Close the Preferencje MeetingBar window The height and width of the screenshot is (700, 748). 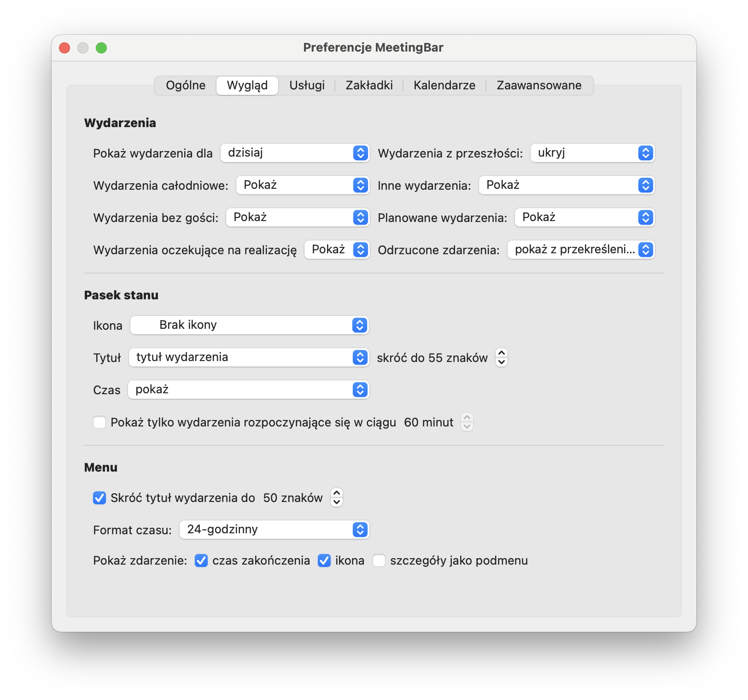64,48
